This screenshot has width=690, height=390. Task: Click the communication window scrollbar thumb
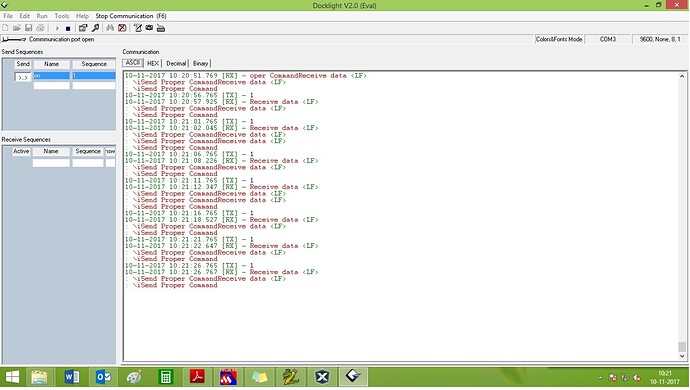(x=682, y=346)
